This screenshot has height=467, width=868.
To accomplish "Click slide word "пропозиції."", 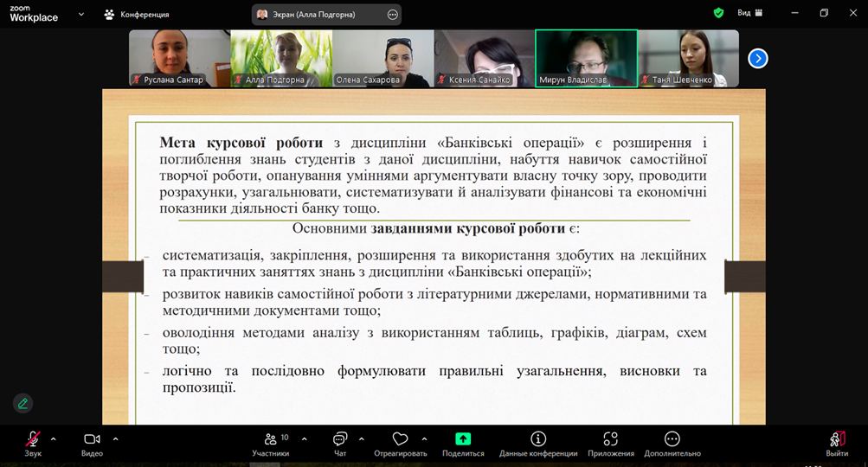I will tap(199, 387).
